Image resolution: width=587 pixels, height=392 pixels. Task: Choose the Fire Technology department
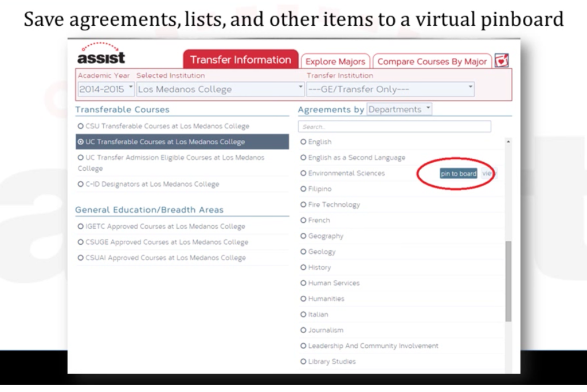click(330, 205)
